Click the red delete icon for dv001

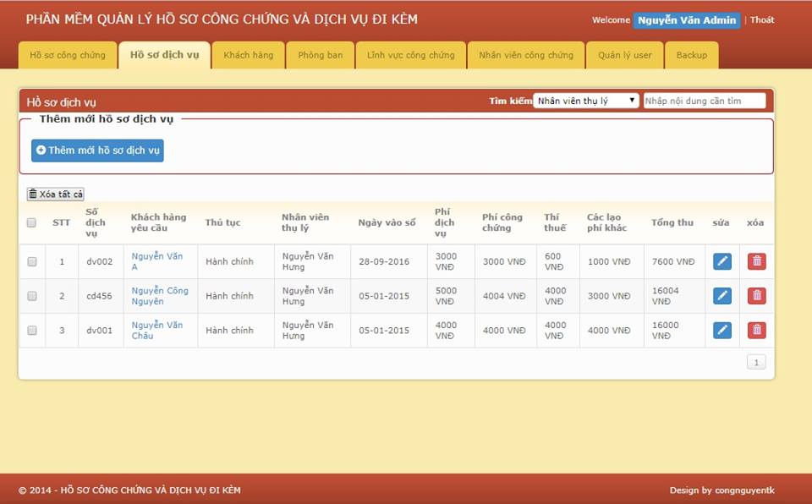(x=755, y=330)
